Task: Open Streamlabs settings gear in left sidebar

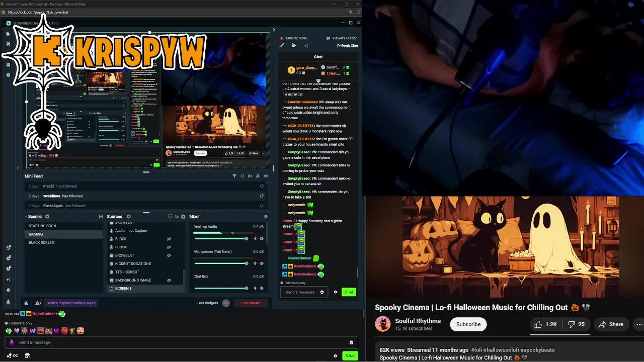Action: (x=8, y=290)
